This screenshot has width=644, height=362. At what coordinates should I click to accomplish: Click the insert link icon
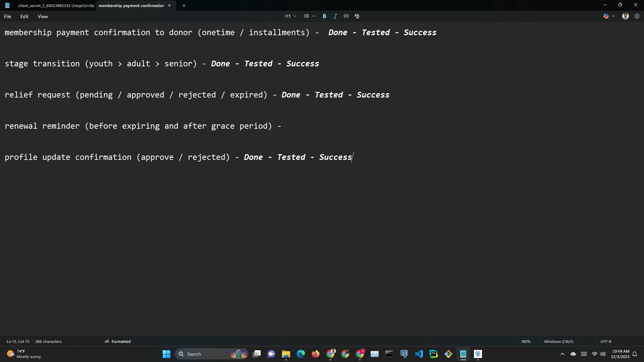click(x=346, y=16)
